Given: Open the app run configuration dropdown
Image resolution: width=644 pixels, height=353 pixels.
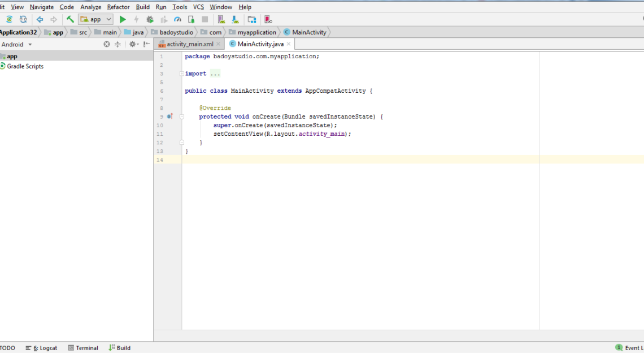Looking at the screenshot, I should (96, 19).
